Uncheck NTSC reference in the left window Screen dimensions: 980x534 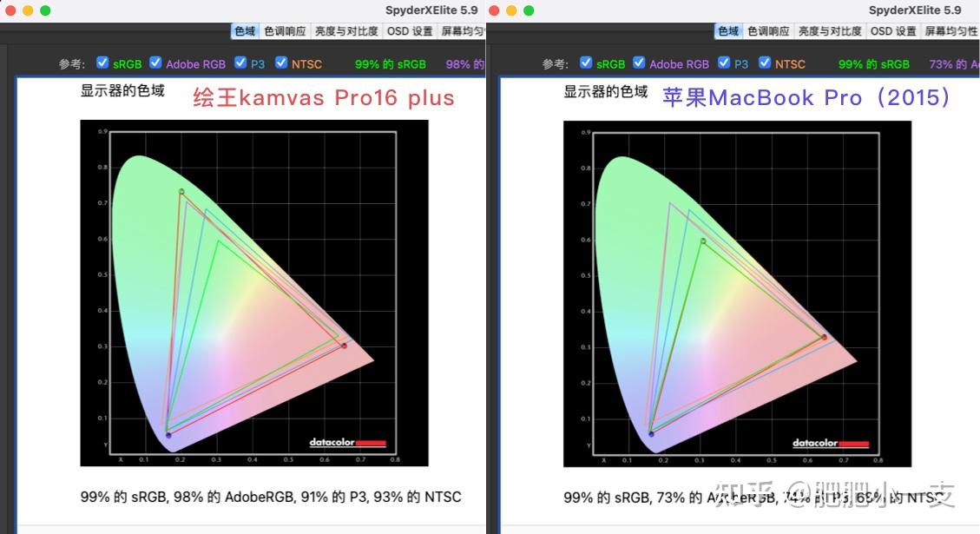click(281, 63)
